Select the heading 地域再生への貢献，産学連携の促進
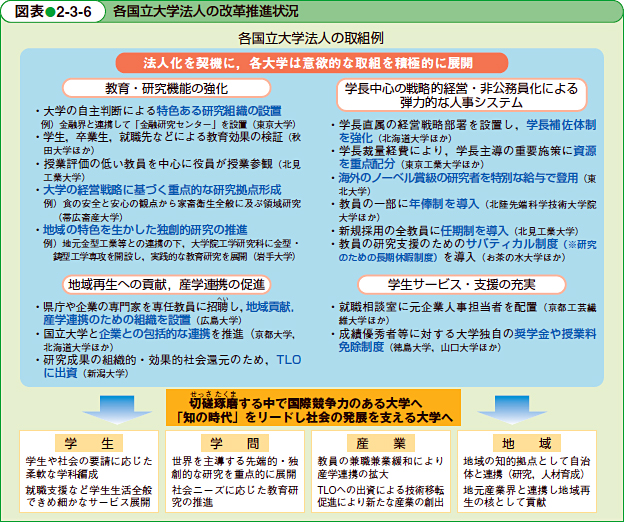This screenshot has height=522, width=624. 166,284
